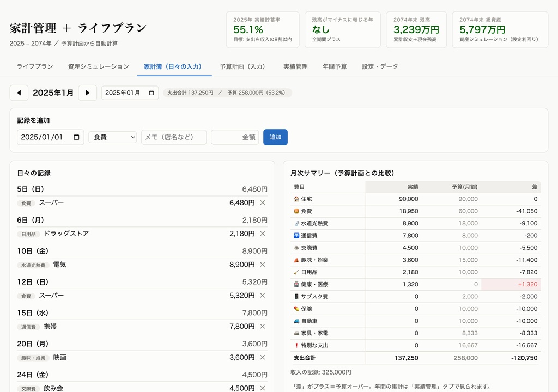Click the 支出合計 137,250円 budget badge
558x392 pixels.
[227, 93]
